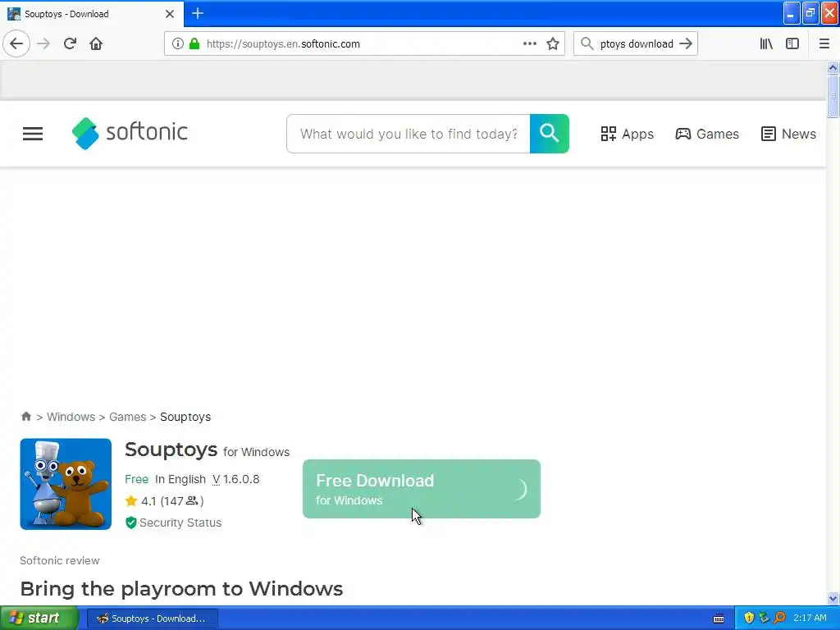
Task: Close the Souptoys - Download tab
Action: coord(170,14)
